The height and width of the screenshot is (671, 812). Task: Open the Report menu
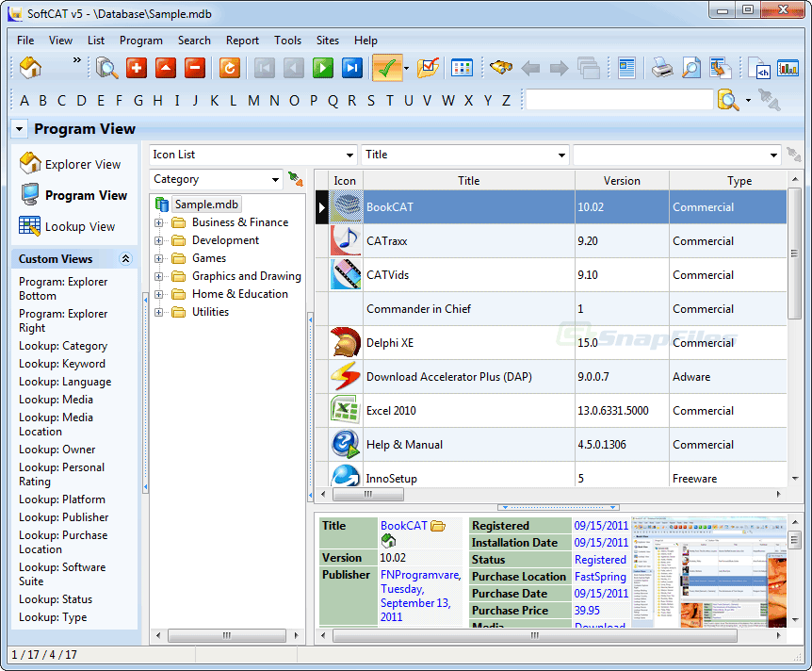242,41
